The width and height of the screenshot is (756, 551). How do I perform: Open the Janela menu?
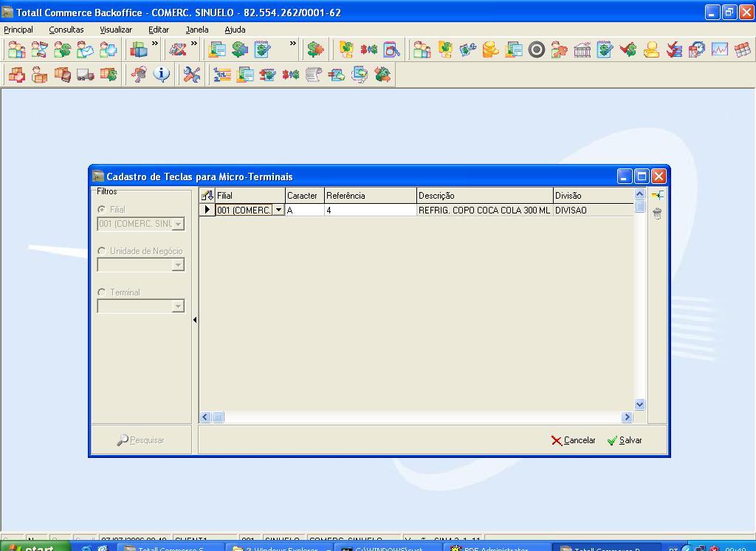coord(197,30)
